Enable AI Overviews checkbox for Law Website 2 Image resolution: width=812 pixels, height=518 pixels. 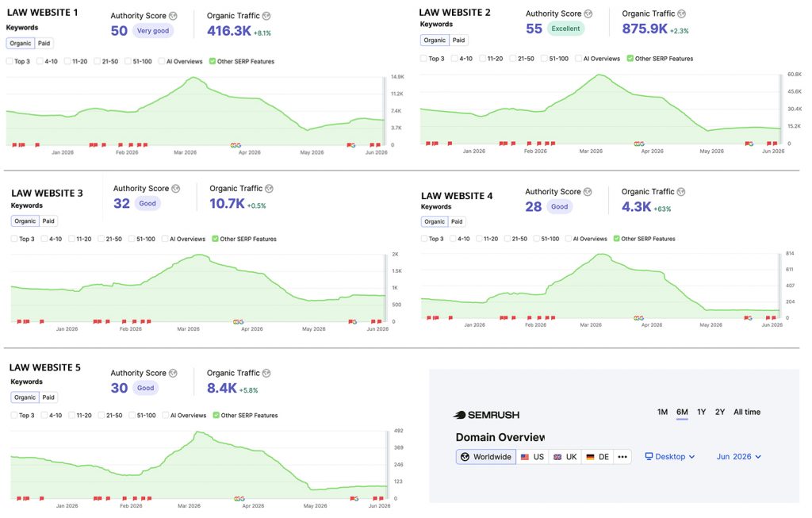[578, 59]
